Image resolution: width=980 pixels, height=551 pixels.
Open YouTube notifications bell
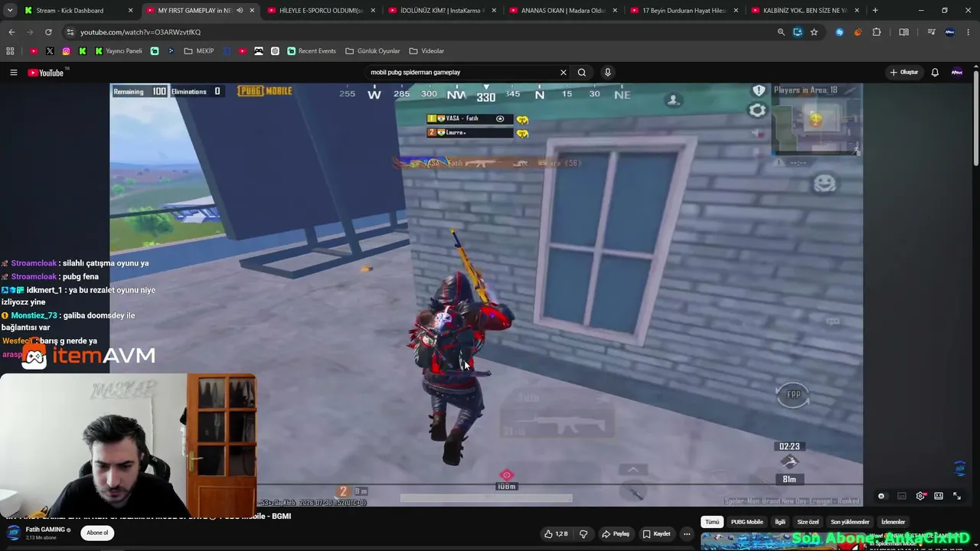pos(935,73)
